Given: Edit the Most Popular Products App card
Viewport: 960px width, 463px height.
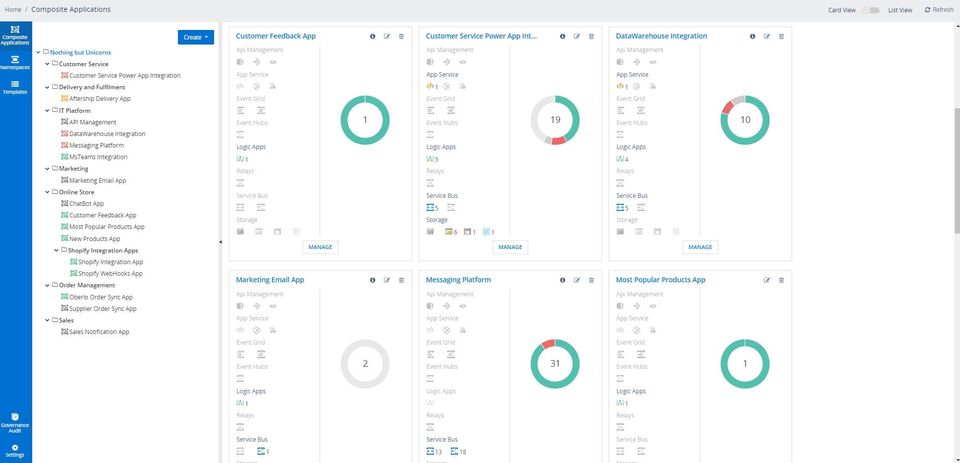Looking at the screenshot, I should click(767, 280).
